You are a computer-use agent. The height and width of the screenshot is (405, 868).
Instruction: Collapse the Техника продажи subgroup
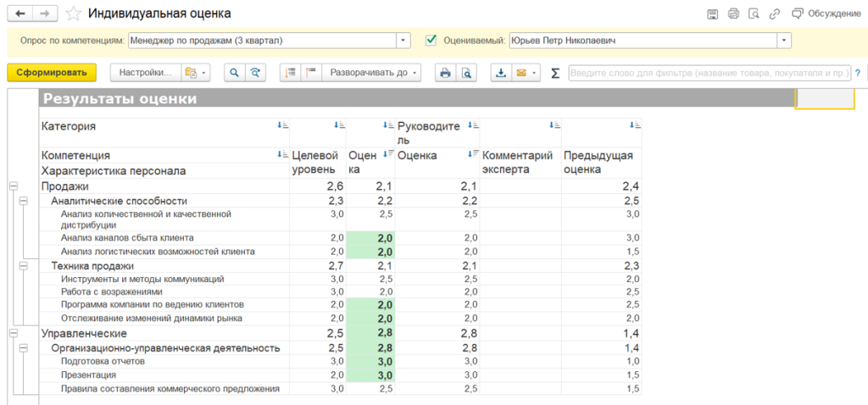pyautogui.click(x=23, y=266)
